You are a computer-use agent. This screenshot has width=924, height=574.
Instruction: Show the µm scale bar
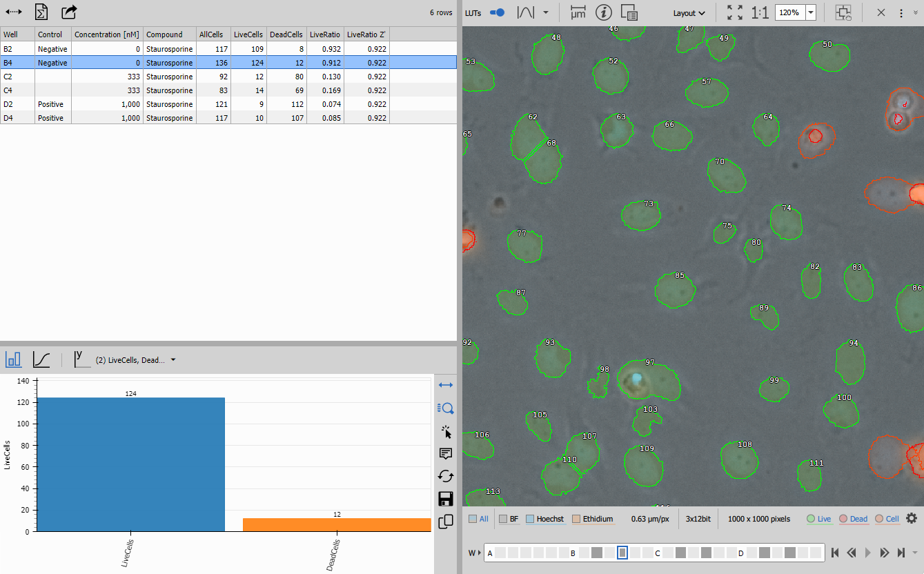[x=578, y=12]
